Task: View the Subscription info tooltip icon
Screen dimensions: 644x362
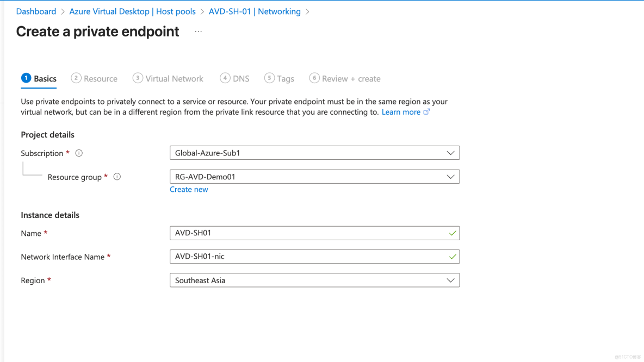Action: 79,153
